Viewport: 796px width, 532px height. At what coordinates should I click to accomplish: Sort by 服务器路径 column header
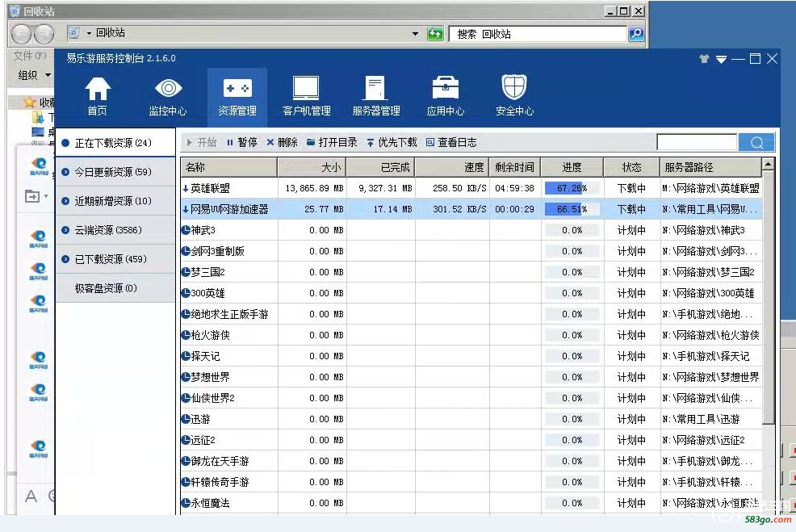coord(710,167)
